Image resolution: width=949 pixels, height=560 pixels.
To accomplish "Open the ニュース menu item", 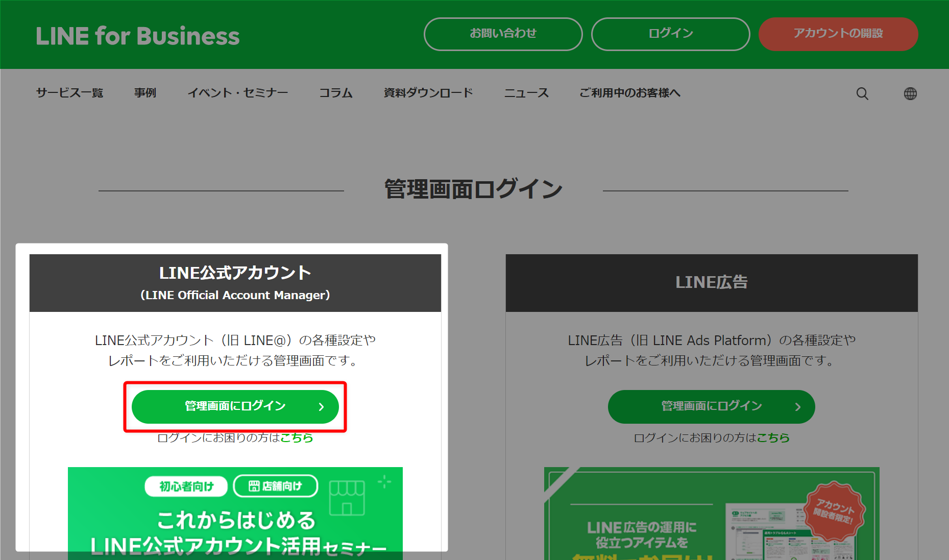I will tap(526, 93).
